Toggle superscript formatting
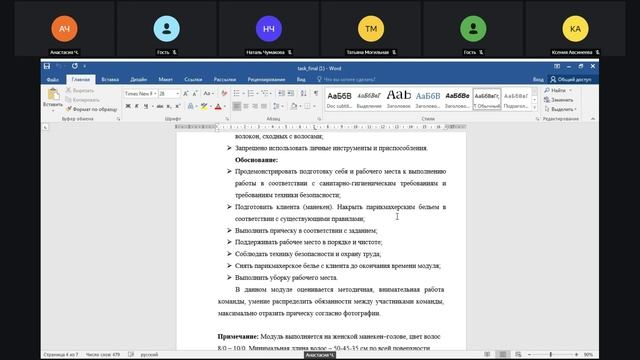The height and width of the screenshot is (360, 640). pyautogui.click(x=178, y=106)
